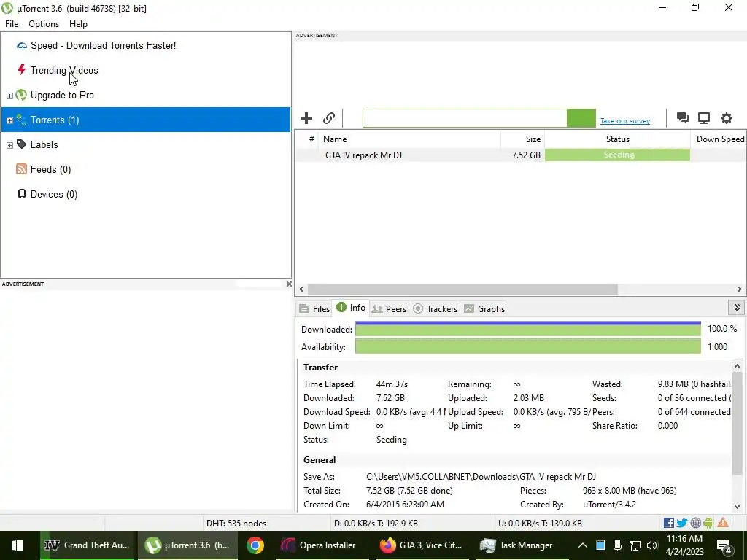
Task: Open Google Chrome from the taskbar
Action: (x=255, y=545)
